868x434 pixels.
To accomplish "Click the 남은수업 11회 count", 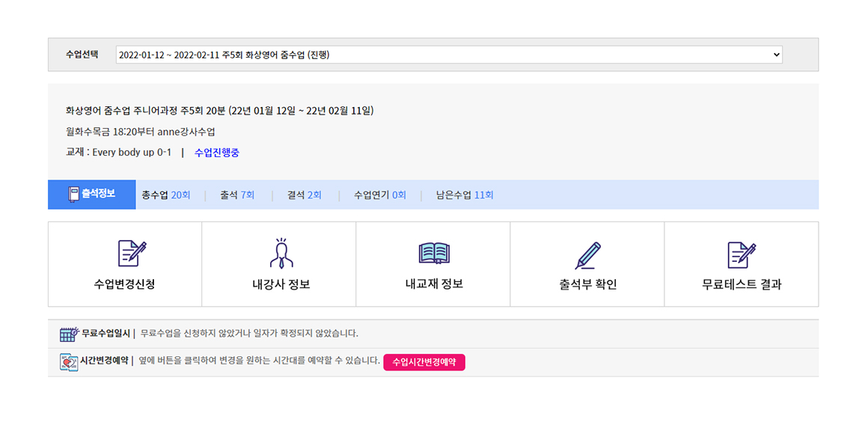I will [x=465, y=195].
